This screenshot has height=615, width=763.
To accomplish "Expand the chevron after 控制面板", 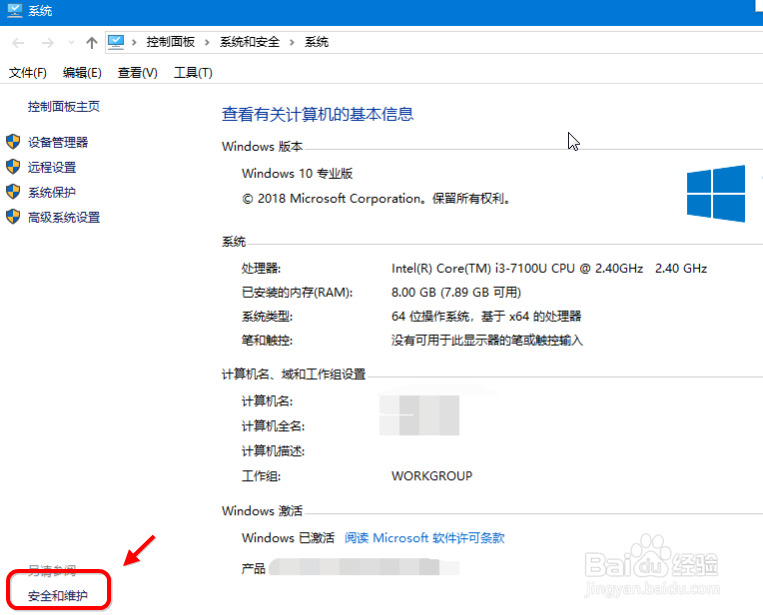I will click(x=207, y=42).
